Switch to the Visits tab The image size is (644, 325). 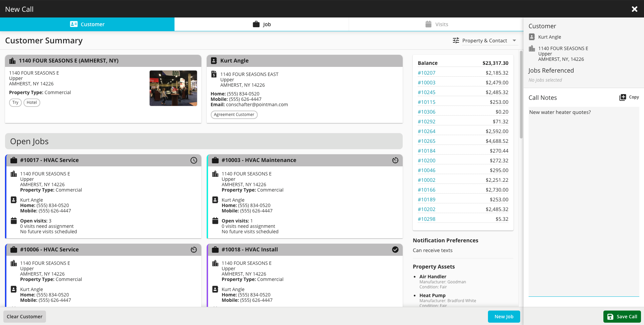pyautogui.click(x=437, y=24)
